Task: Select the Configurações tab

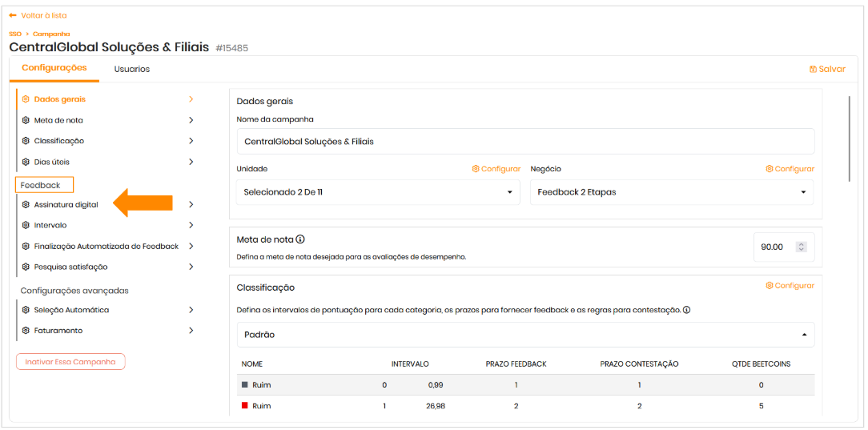Action: pyautogui.click(x=54, y=68)
